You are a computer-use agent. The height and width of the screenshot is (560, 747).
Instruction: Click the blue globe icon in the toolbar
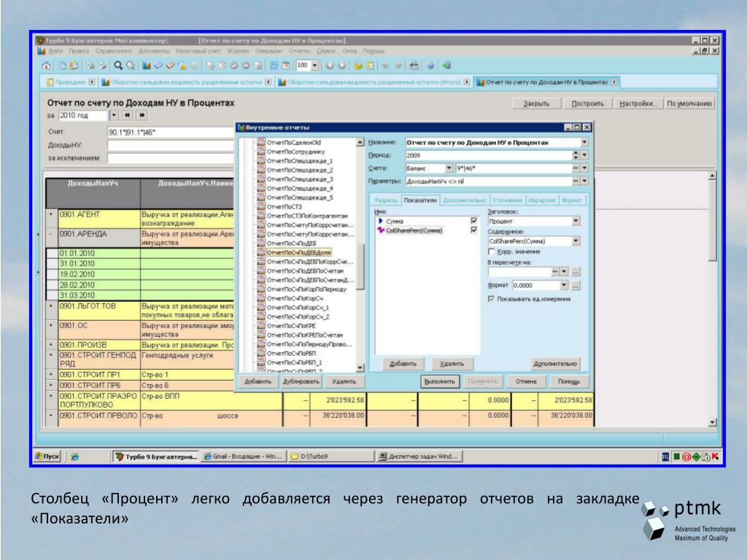click(430, 66)
